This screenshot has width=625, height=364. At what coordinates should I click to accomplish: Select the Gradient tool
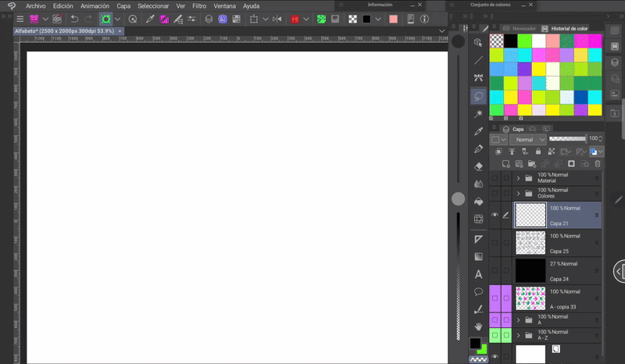tap(478, 257)
